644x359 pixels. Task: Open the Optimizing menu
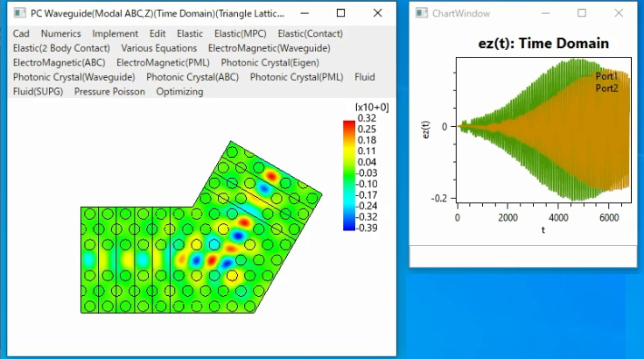click(179, 91)
